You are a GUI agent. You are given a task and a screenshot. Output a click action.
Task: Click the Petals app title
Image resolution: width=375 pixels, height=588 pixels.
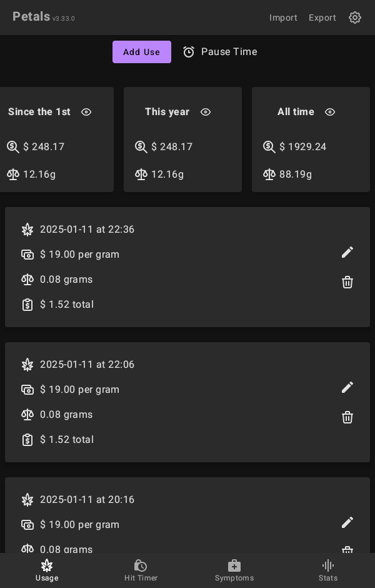[31, 17]
